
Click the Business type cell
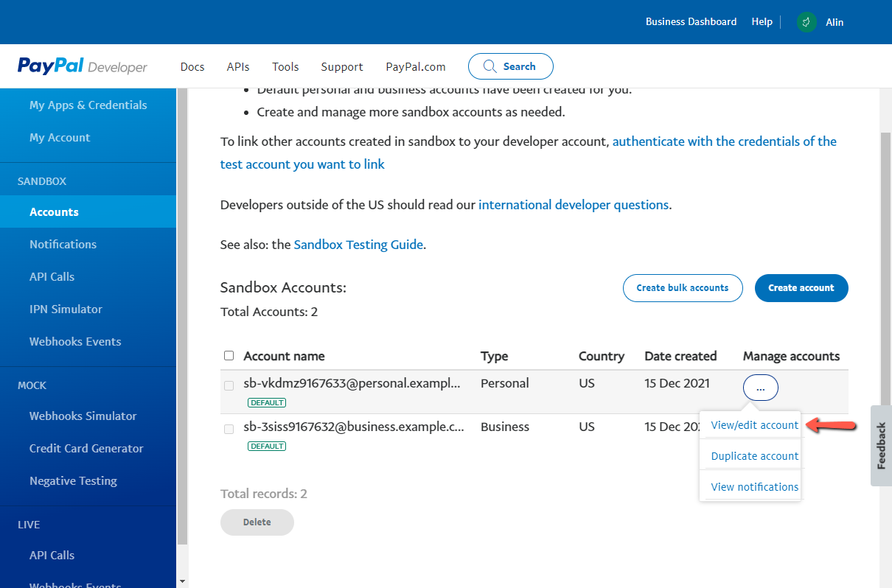[505, 427]
